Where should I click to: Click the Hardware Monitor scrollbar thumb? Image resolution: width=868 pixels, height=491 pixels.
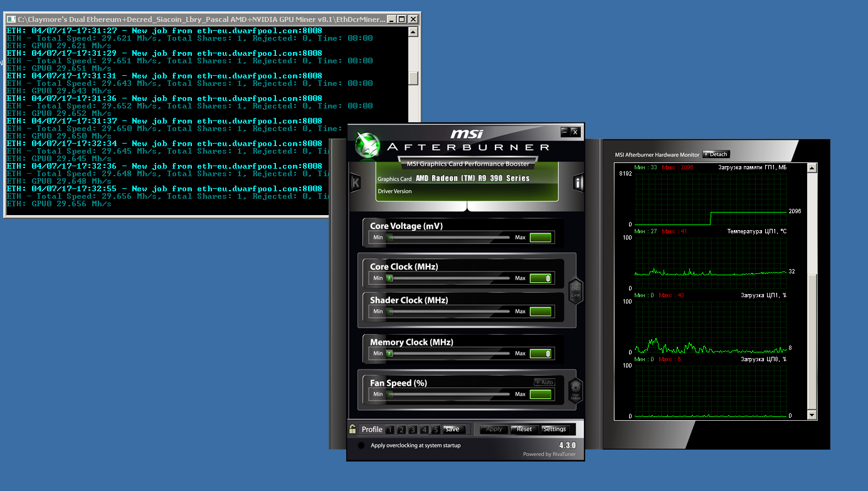tap(812, 342)
